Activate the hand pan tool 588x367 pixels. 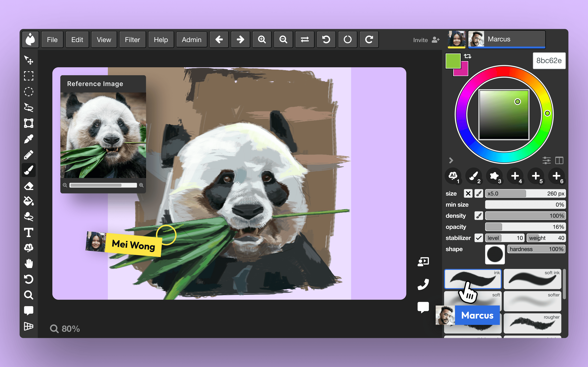tap(29, 264)
